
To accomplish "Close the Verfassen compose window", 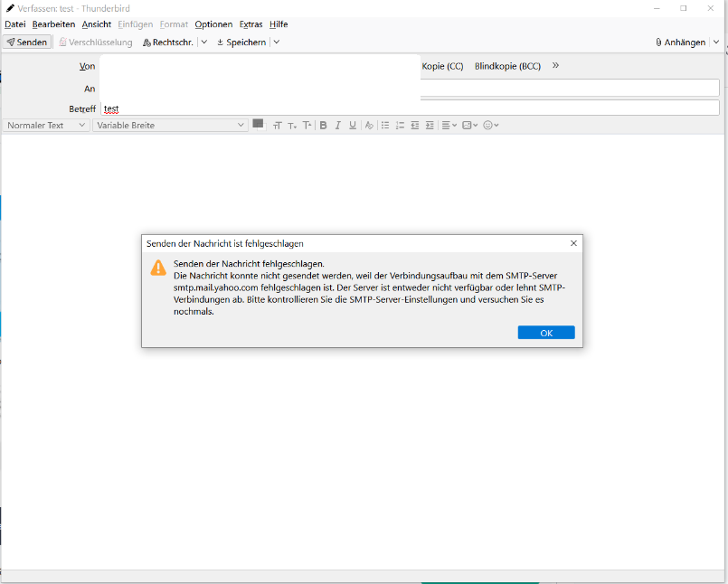I will [710, 8].
